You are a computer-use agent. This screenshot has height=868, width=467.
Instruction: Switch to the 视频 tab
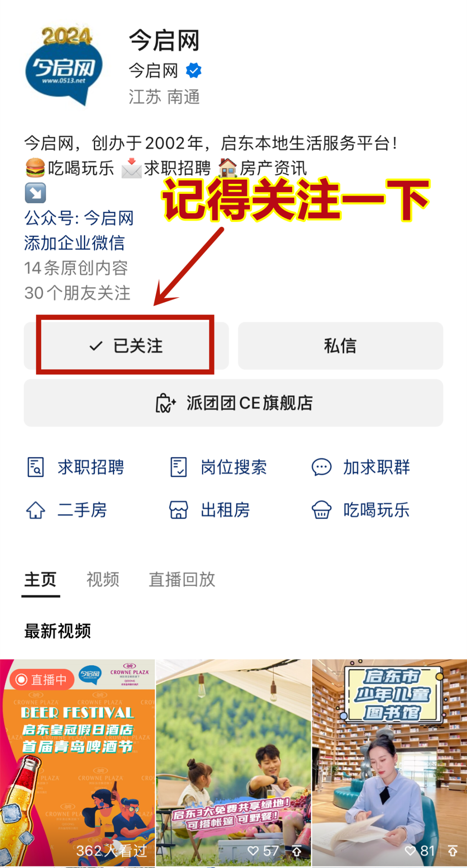click(102, 579)
